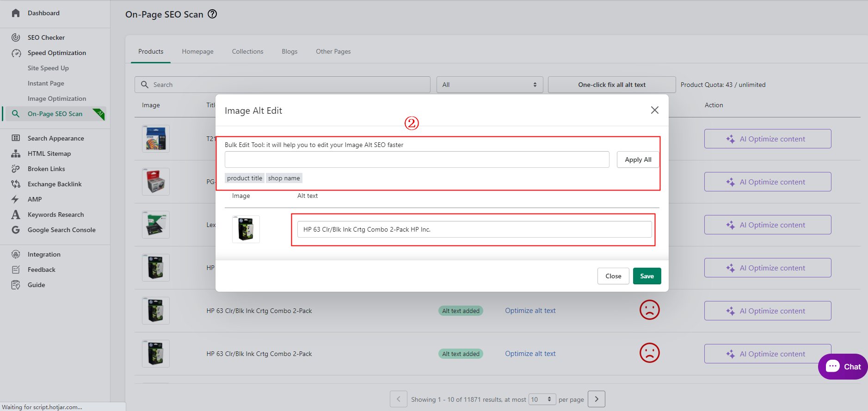
Task: Click the dialog Close button
Action: [613, 276]
